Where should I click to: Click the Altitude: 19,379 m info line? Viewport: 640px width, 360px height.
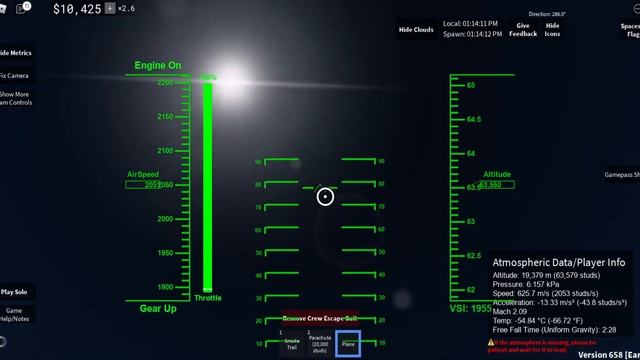[x=546, y=276]
